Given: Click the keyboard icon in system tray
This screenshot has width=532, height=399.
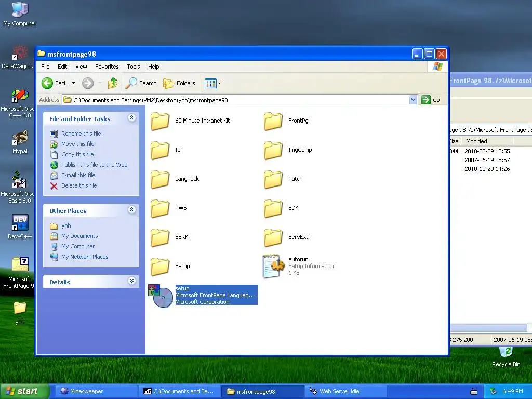Looking at the screenshot, I should click(x=474, y=392).
